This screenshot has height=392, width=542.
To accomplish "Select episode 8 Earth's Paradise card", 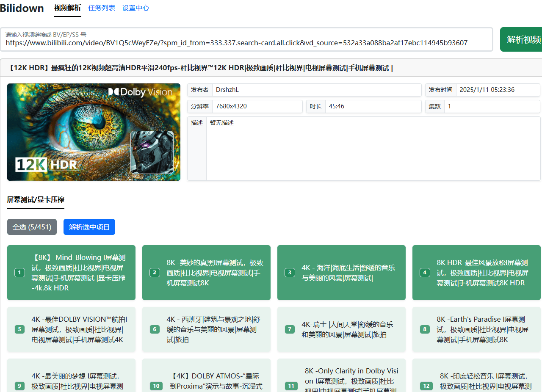I will coord(476,329).
